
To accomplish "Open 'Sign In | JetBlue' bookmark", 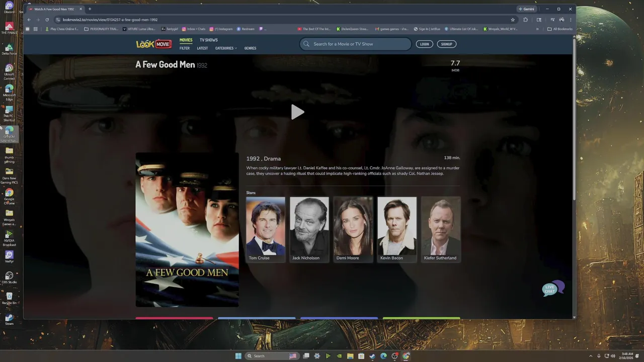I will coord(427,29).
